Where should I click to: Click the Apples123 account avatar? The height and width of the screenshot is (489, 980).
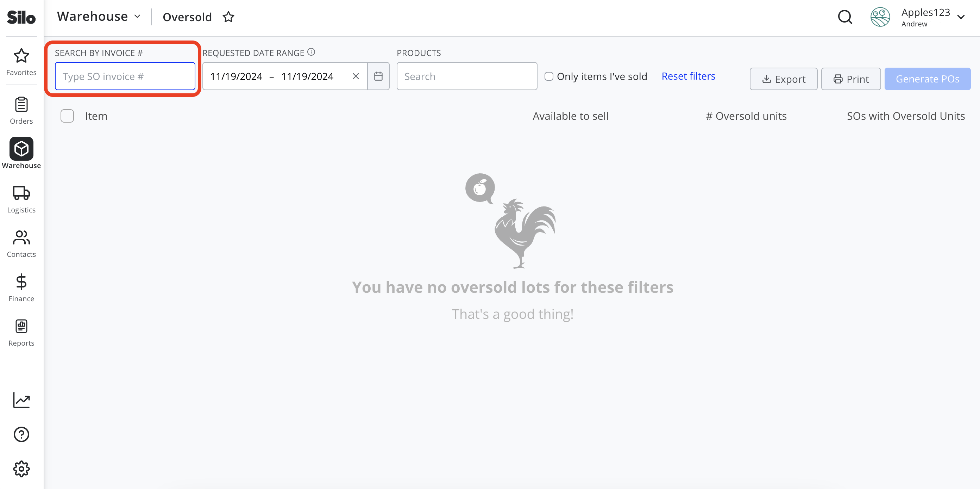[880, 17]
